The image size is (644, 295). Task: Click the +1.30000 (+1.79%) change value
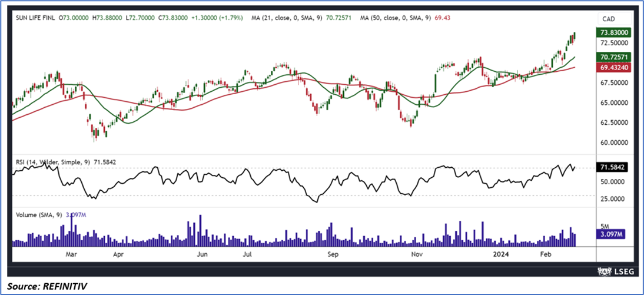pos(218,18)
